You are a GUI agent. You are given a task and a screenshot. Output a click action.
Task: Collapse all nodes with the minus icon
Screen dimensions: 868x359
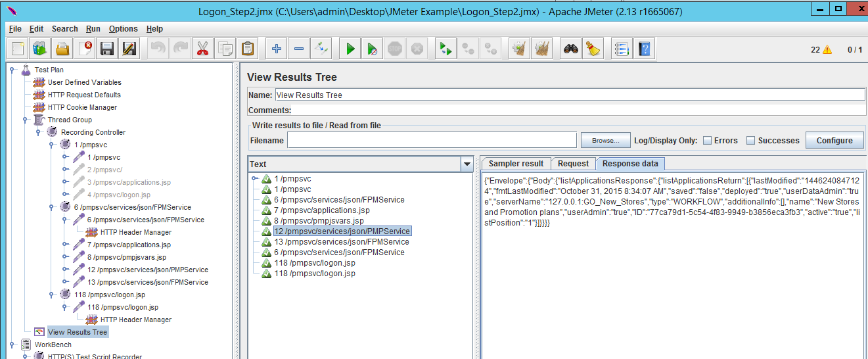click(299, 48)
